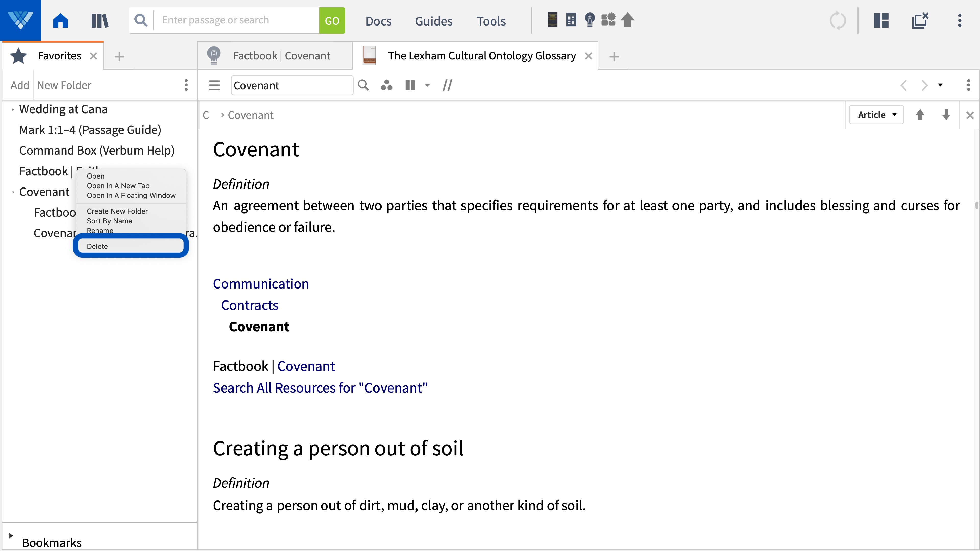Screen dimensions: 980x551
Task: Click the close all panels icon
Action: click(920, 20)
